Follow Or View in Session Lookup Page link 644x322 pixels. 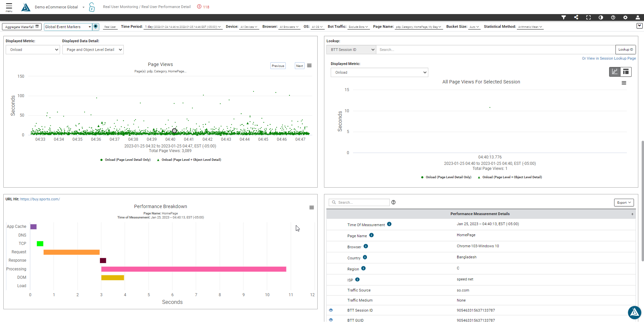click(x=609, y=58)
